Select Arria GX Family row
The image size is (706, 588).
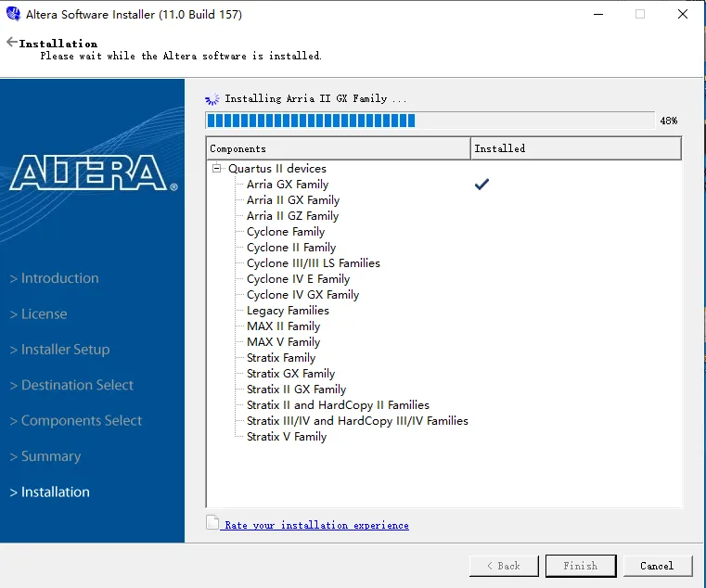click(x=288, y=185)
